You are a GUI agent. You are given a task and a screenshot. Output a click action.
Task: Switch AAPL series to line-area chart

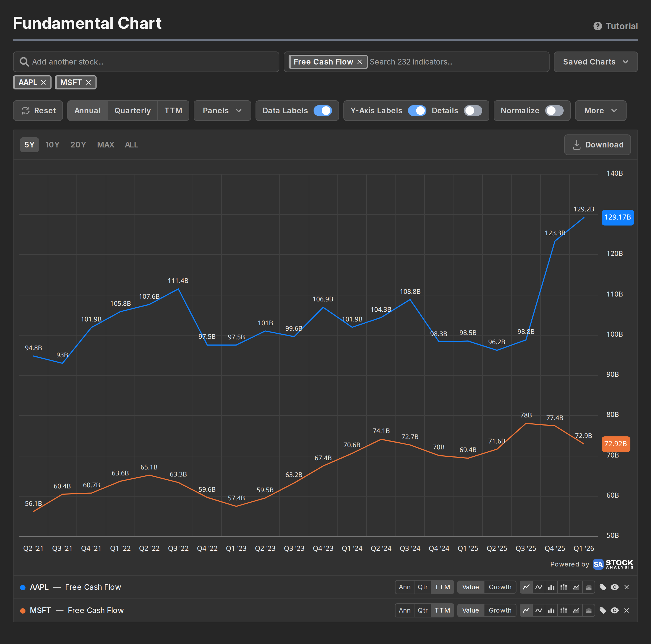(576, 587)
